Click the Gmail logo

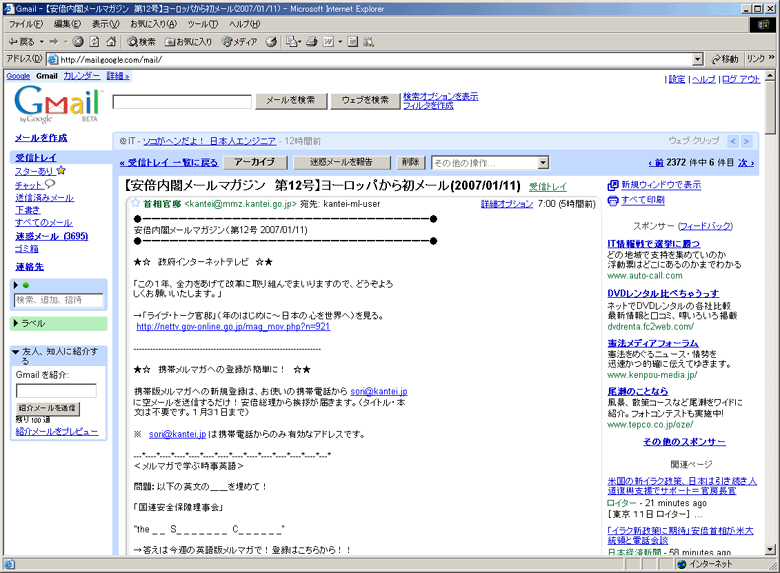click(58, 103)
